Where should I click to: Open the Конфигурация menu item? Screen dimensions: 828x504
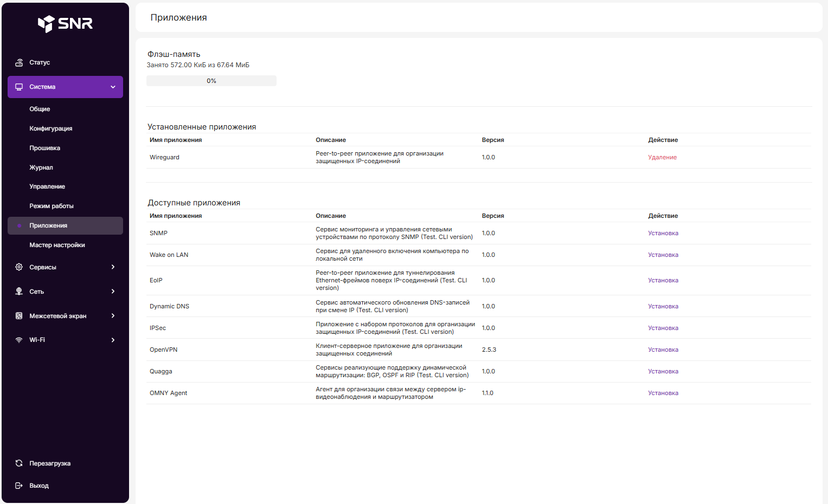[50, 128]
